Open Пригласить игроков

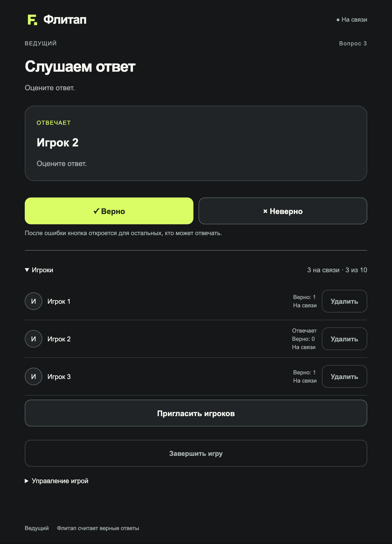click(196, 413)
